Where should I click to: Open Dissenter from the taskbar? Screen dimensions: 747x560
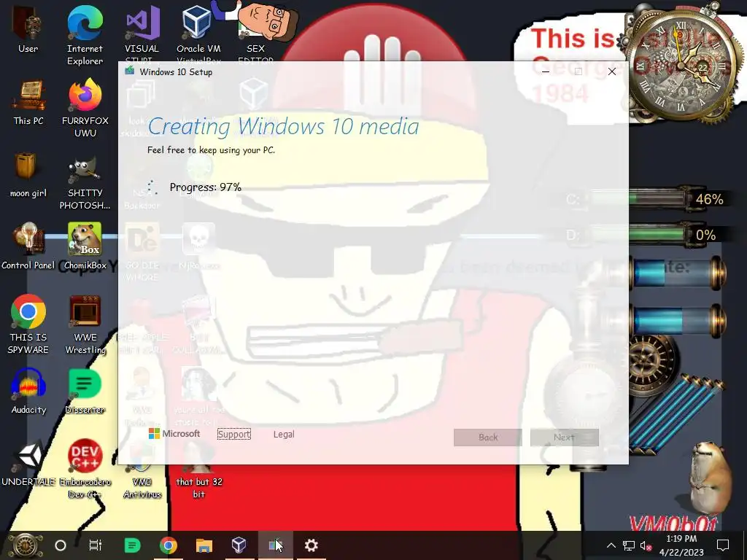tap(132, 545)
